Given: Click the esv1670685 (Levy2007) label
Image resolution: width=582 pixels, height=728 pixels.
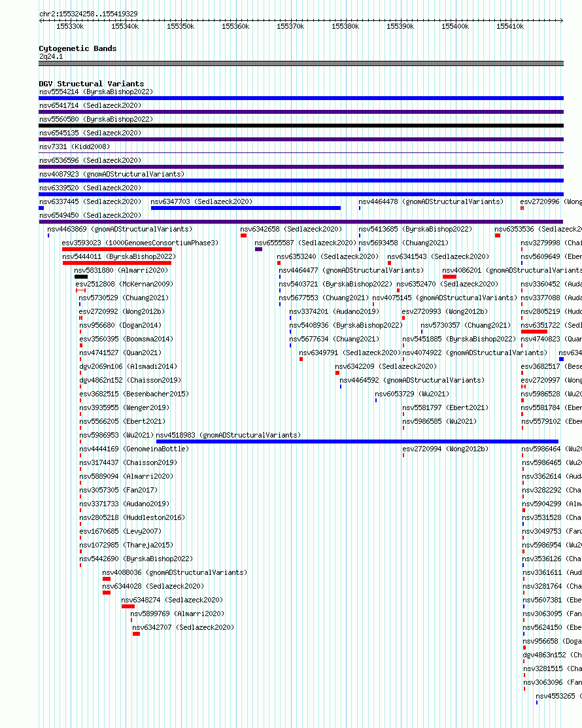Looking at the screenshot, I should pyautogui.click(x=121, y=531).
